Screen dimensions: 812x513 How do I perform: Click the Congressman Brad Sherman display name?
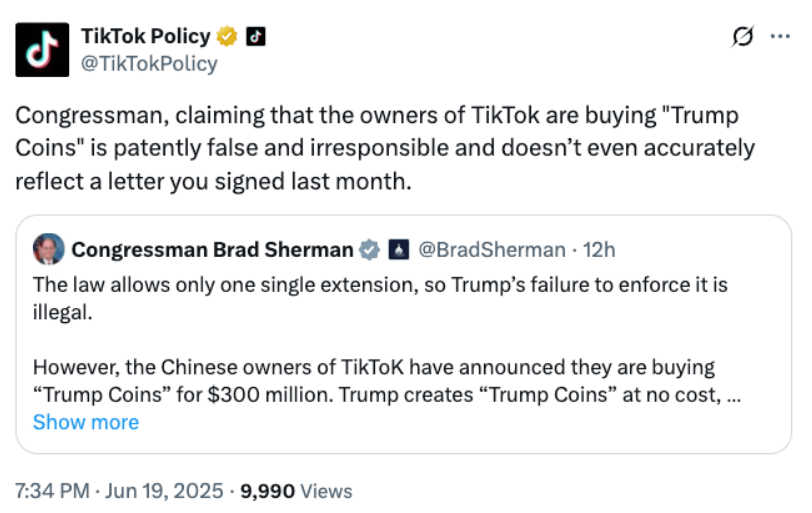coord(212,250)
